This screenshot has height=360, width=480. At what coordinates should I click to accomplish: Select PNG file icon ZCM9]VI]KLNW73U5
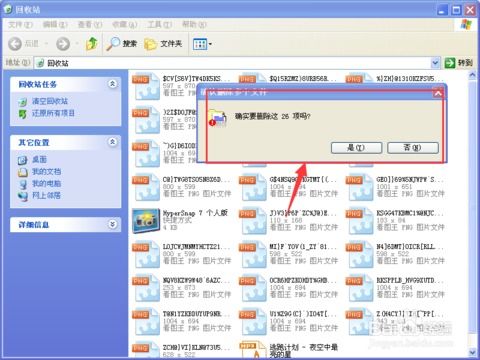click(146, 350)
